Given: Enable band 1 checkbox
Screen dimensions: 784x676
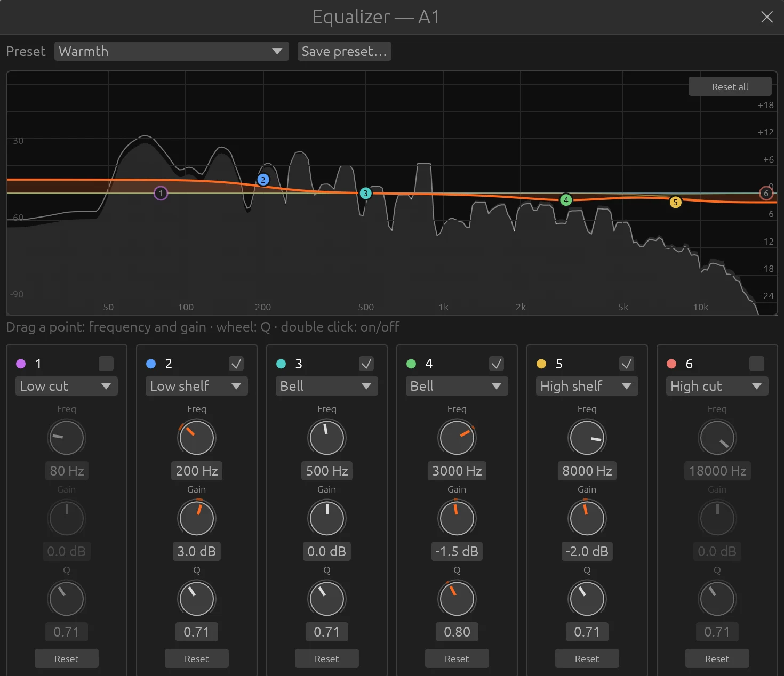Looking at the screenshot, I should (x=106, y=364).
